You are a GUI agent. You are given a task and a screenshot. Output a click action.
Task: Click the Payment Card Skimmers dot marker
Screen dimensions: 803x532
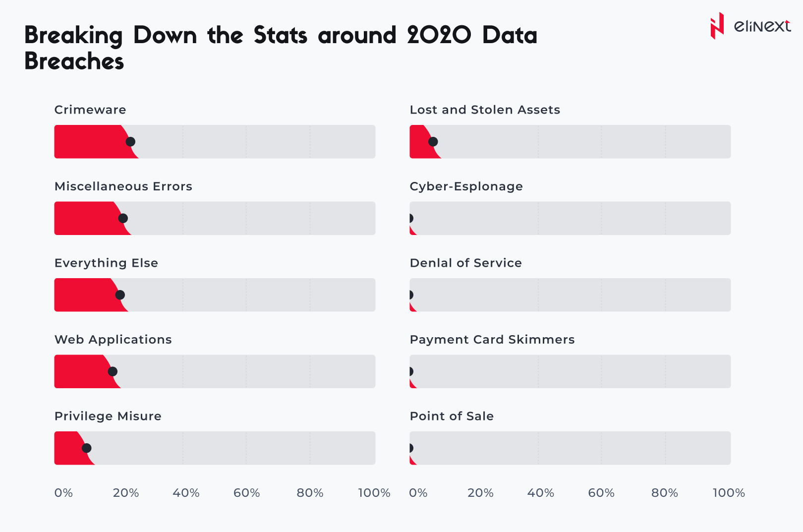(x=411, y=371)
